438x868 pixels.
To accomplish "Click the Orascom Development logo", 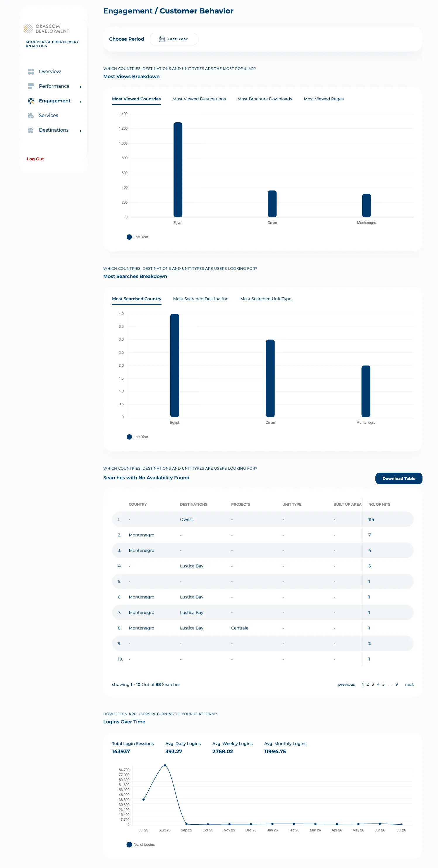I will 46,29.
